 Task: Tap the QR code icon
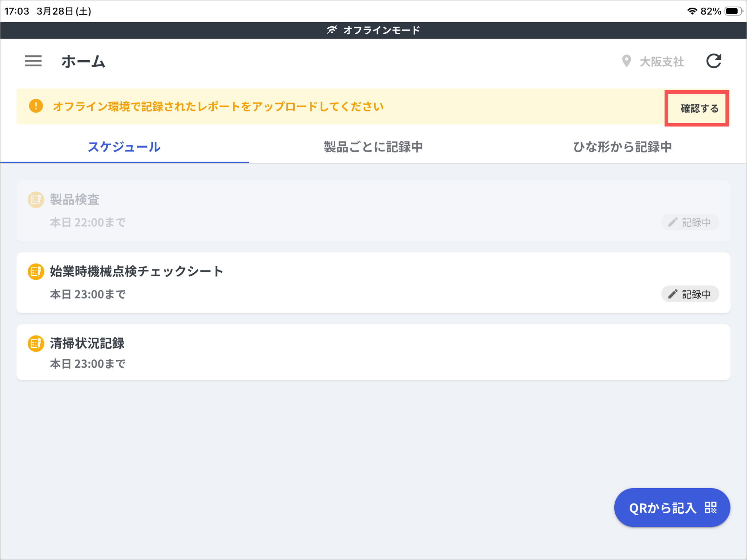pyautogui.click(x=711, y=507)
